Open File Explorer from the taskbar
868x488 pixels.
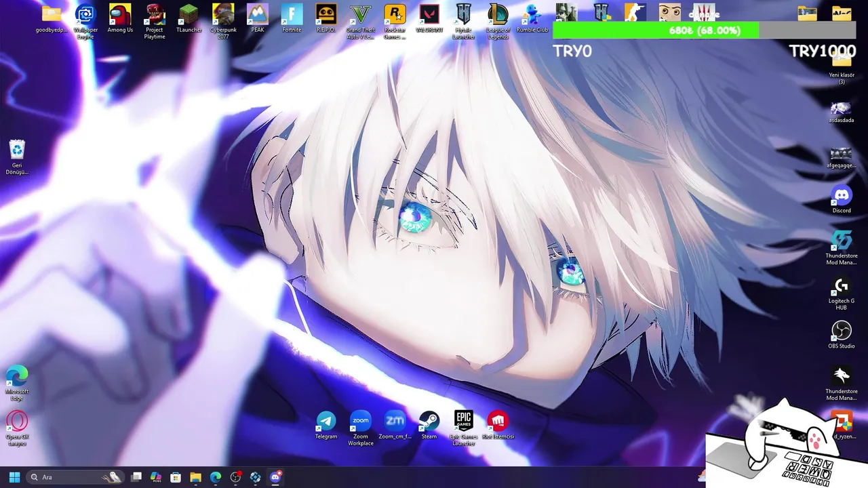click(x=195, y=477)
